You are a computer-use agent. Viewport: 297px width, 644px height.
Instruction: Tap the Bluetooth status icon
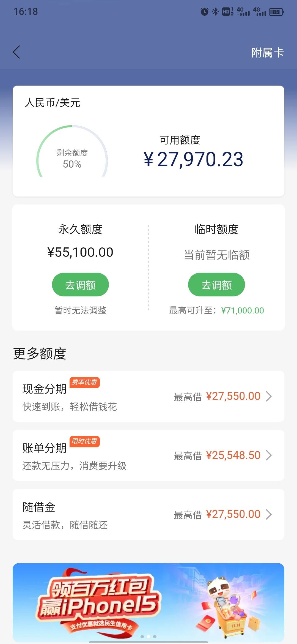215,12
